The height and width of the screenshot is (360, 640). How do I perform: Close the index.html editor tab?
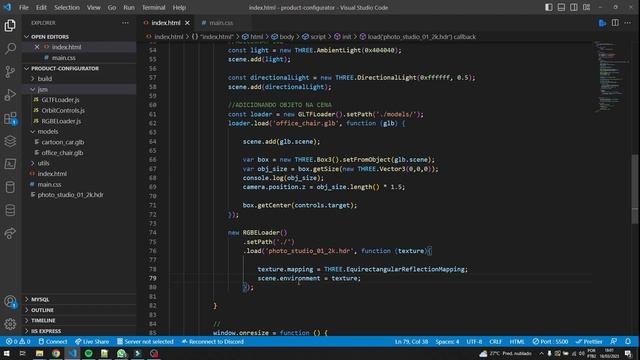[x=187, y=23]
